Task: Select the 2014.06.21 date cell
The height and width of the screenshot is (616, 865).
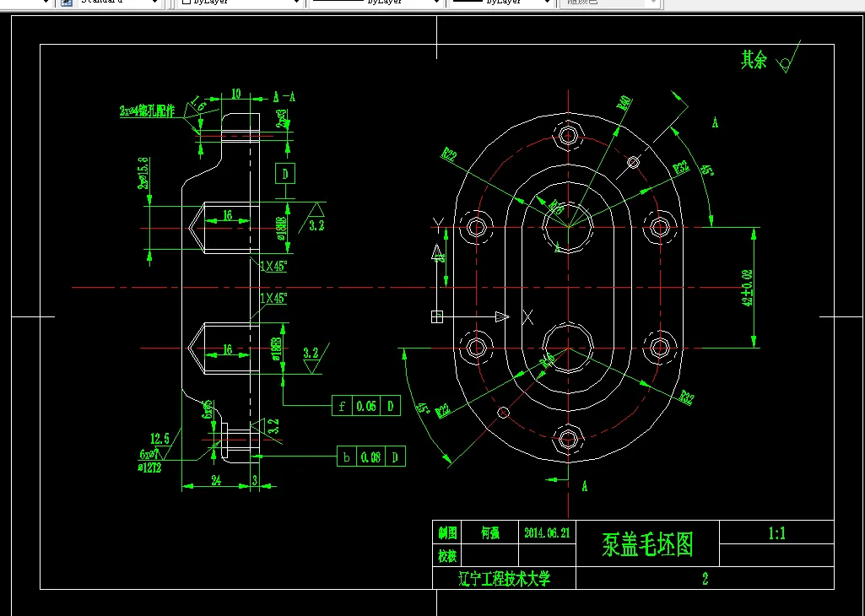Action: (547, 532)
